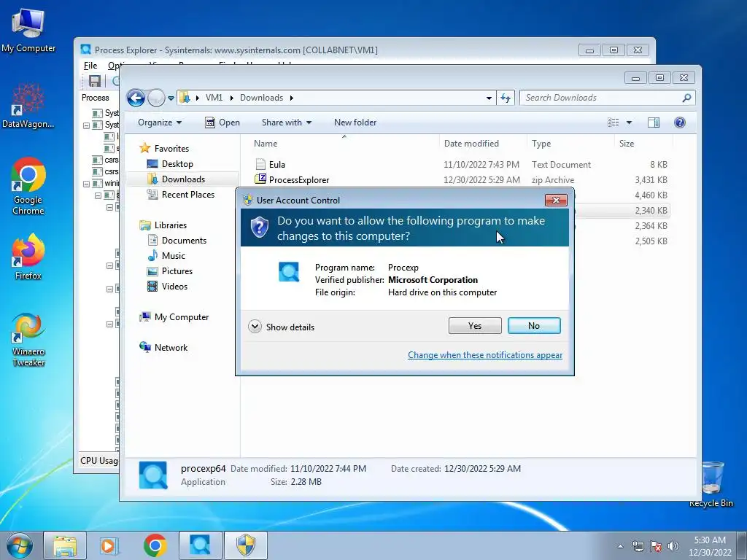Image resolution: width=747 pixels, height=560 pixels.
Task: Open the Share with dropdown
Action: point(286,122)
